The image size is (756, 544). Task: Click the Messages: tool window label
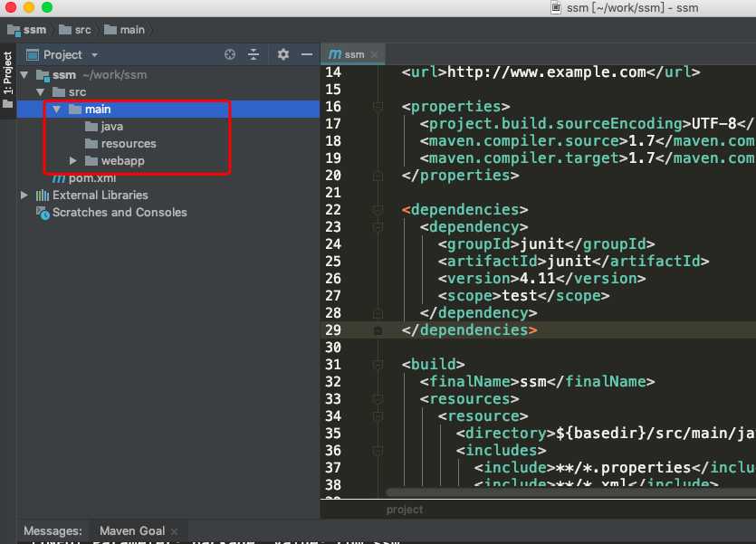(x=53, y=531)
